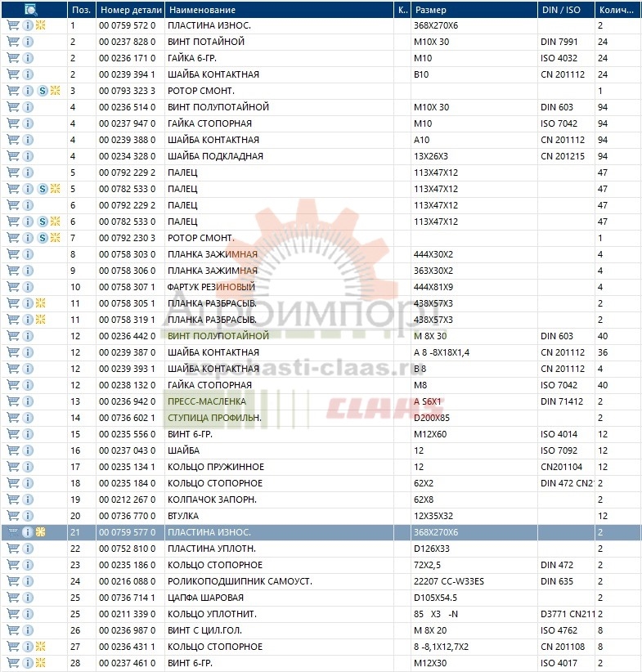
Task: Select part number 00 0793 323 3
Action: [127, 91]
